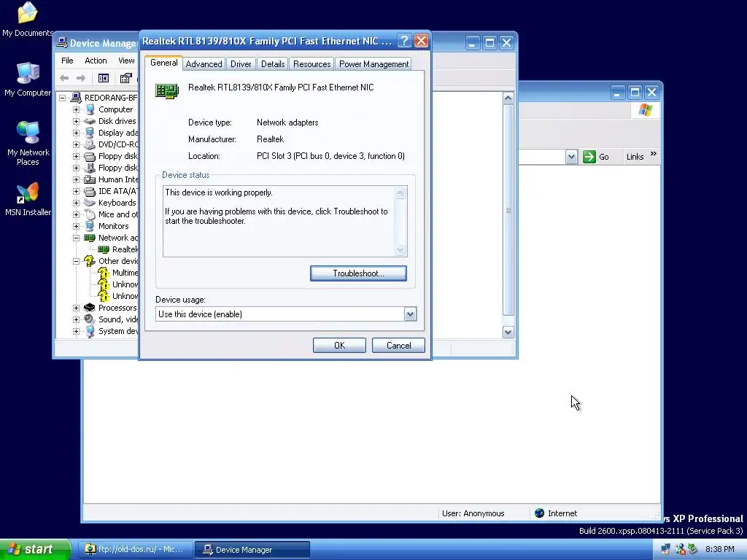This screenshot has width=747, height=560.
Task: Click the Device Manager forward arrow
Action: (x=81, y=78)
